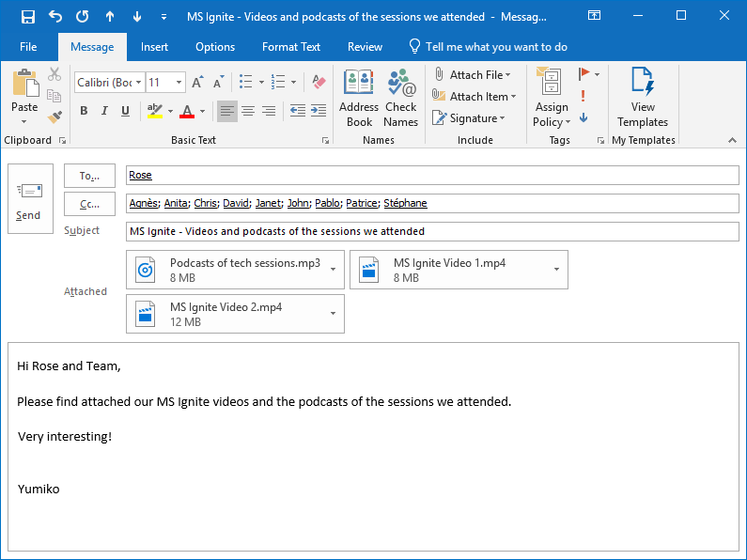This screenshot has height=560, width=747.
Task: Open numbering style dropdown
Action: (293, 83)
